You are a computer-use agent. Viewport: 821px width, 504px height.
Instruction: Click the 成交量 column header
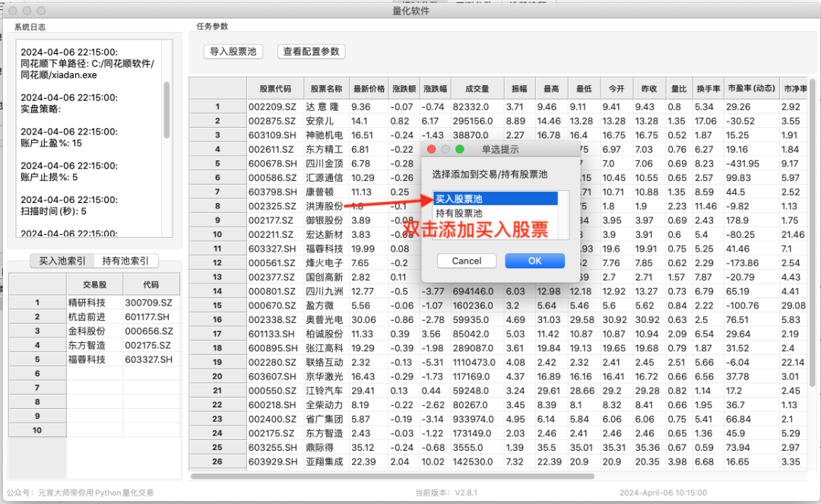[478, 88]
